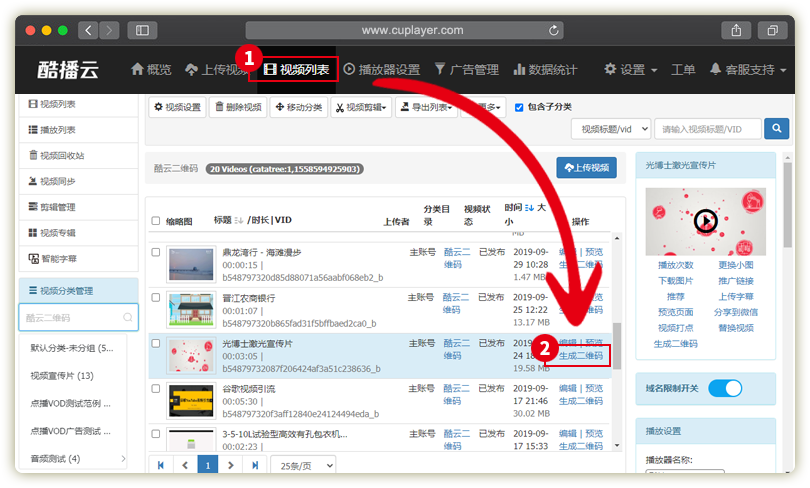Open the 25条/页 page size dropdown

[x=303, y=465]
